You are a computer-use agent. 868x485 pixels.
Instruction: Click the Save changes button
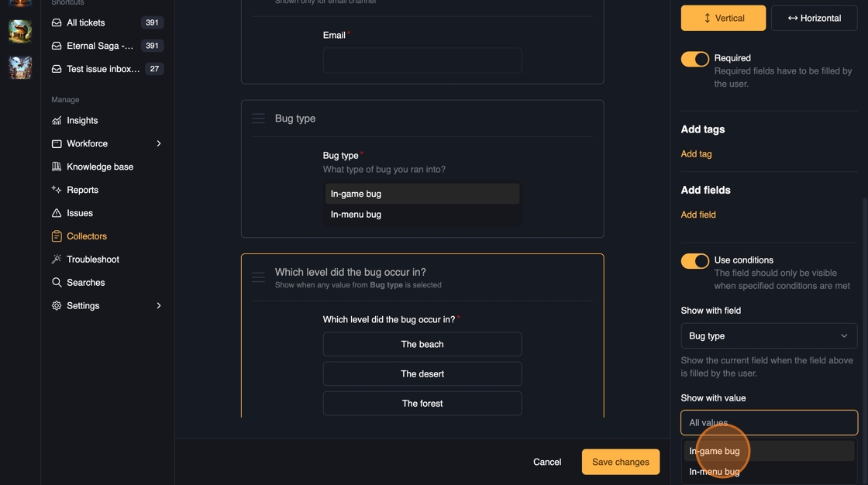point(621,462)
